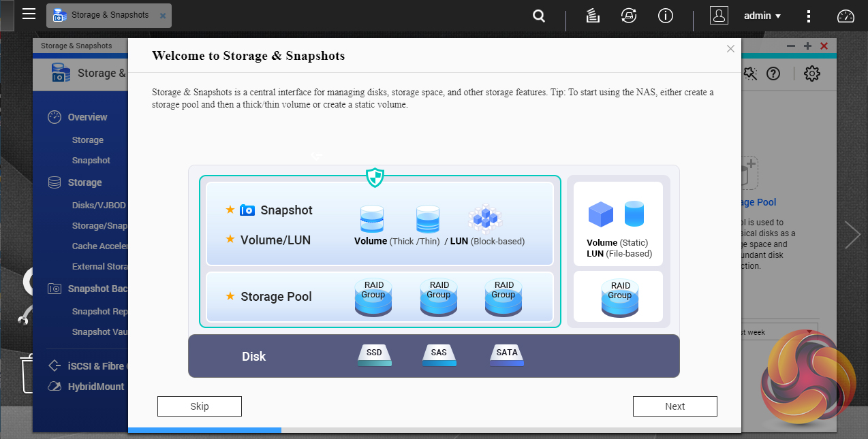Click the RAID Group icon in right panel
Viewport: 868px width, 439px height.
click(x=620, y=298)
